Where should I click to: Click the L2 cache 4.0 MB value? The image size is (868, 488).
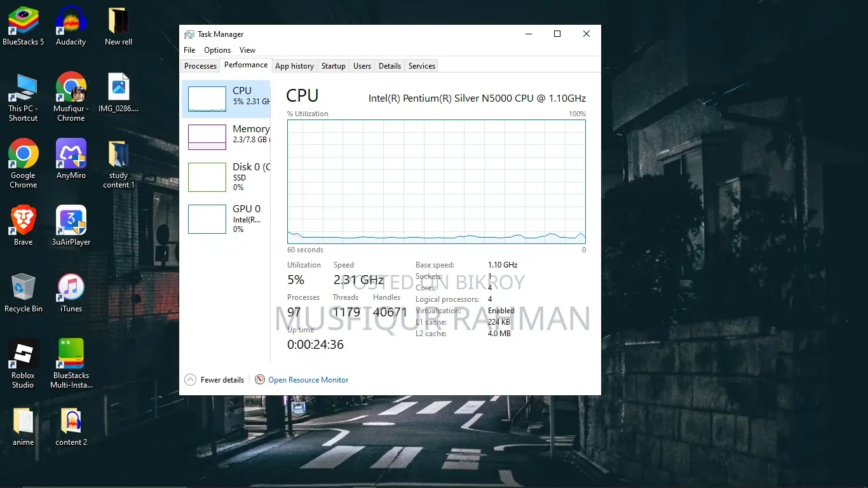[499, 334]
